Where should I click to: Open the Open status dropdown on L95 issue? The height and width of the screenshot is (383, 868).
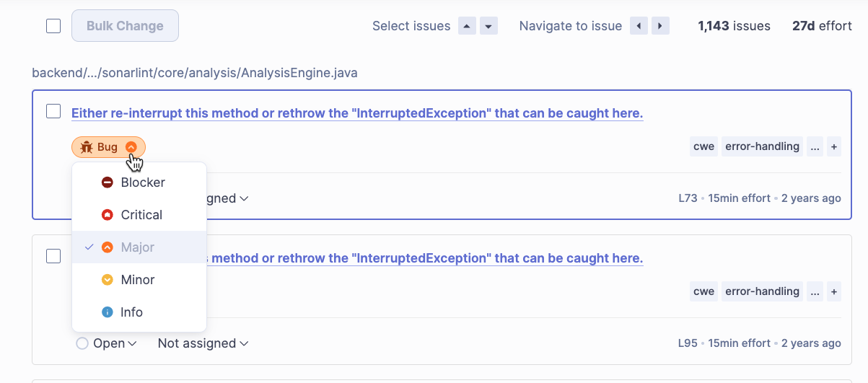point(107,343)
